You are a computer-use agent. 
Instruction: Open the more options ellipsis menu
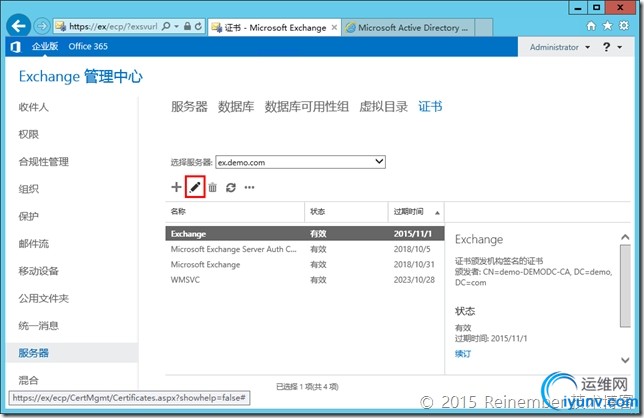click(249, 188)
